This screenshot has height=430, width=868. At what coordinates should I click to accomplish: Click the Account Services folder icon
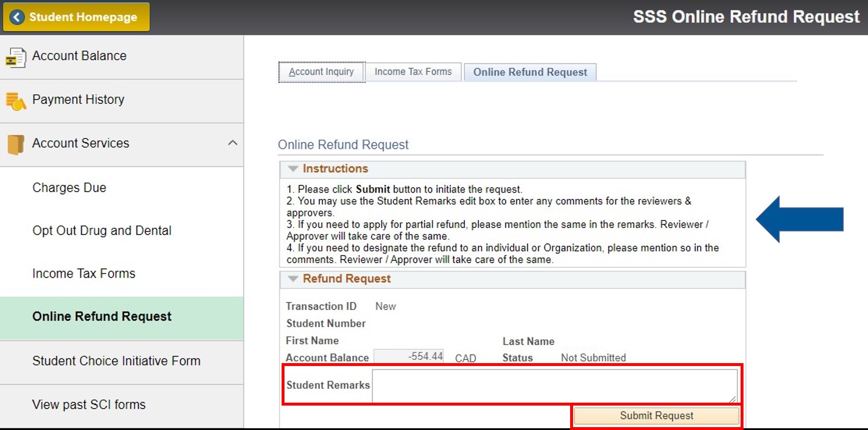tap(16, 144)
